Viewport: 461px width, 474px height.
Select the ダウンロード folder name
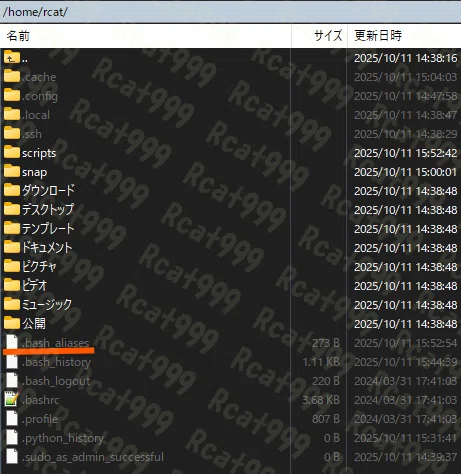click(x=48, y=191)
